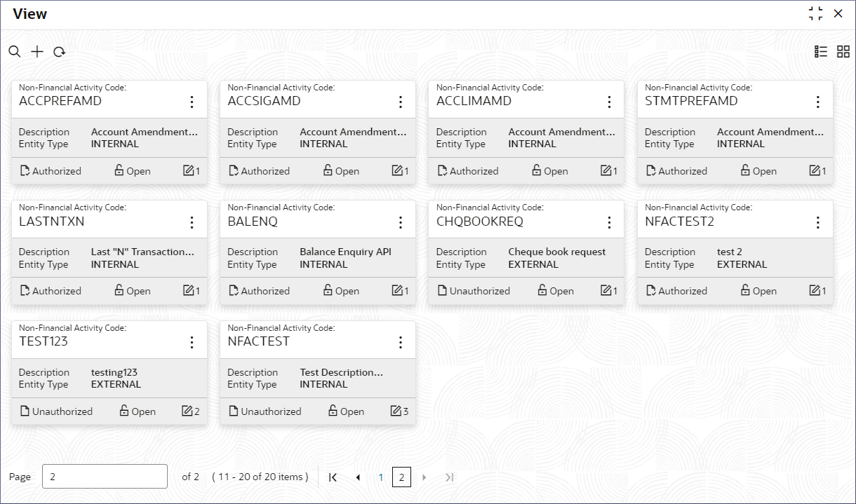The width and height of the screenshot is (856, 504).
Task: Click EXTERNAL entity type on NFACTEST2 card
Action: point(742,264)
